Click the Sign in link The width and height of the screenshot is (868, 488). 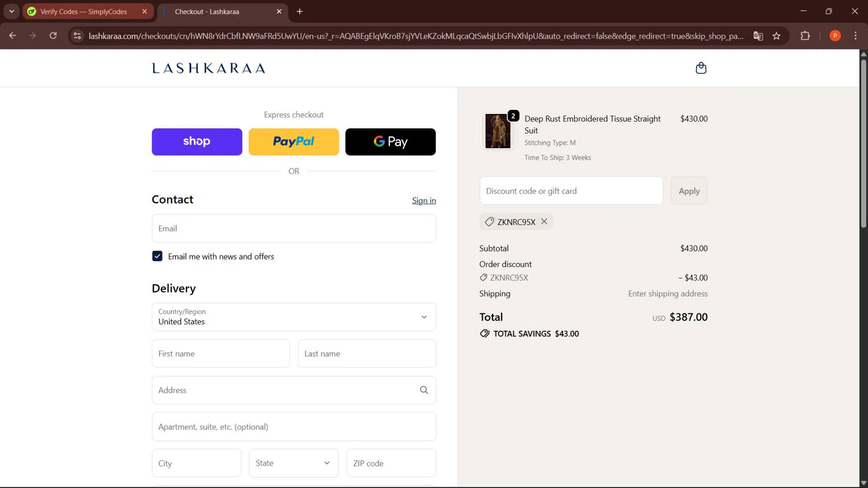[x=424, y=201]
